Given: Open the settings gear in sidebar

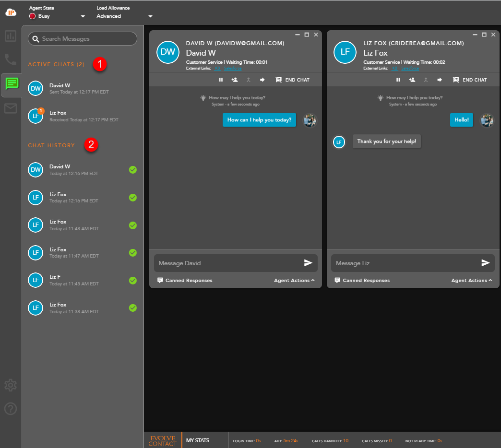Looking at the screenshot, I should click(11, 385).
